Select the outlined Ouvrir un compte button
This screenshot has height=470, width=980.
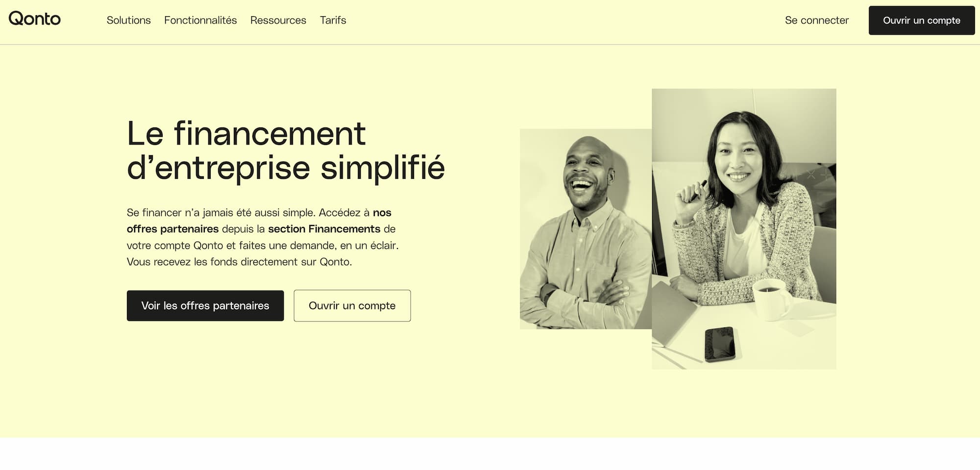tap(352, 306)
